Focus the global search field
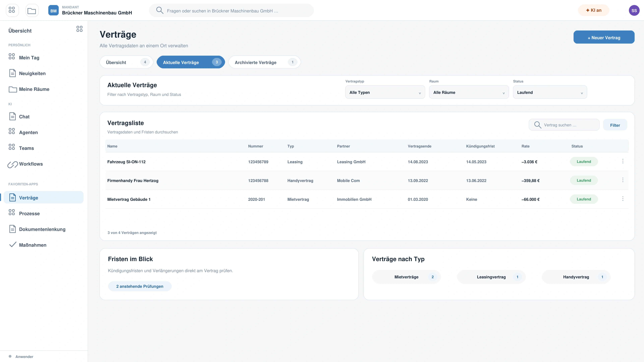The width and height of the screenshot is (644, 362). tap(231, 11)
